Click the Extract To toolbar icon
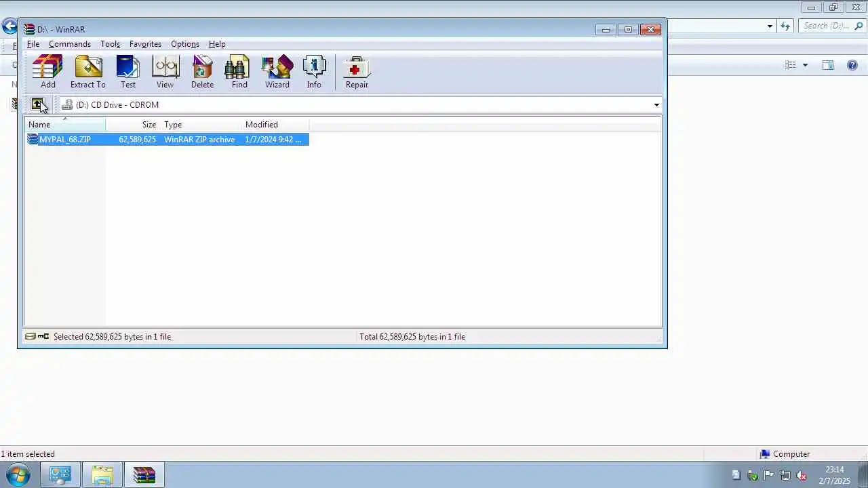The width and height of the screenshot is (868, 488). point(88,72)
